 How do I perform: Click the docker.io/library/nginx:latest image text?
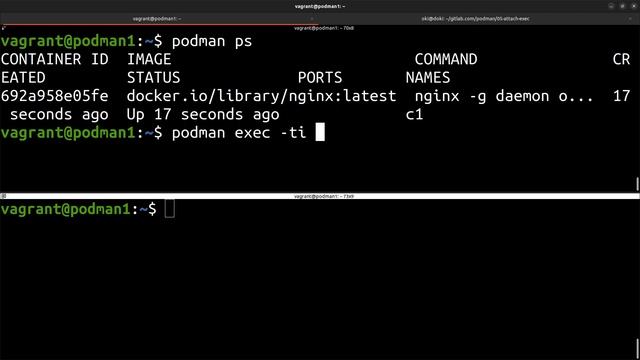pos(261,96)
